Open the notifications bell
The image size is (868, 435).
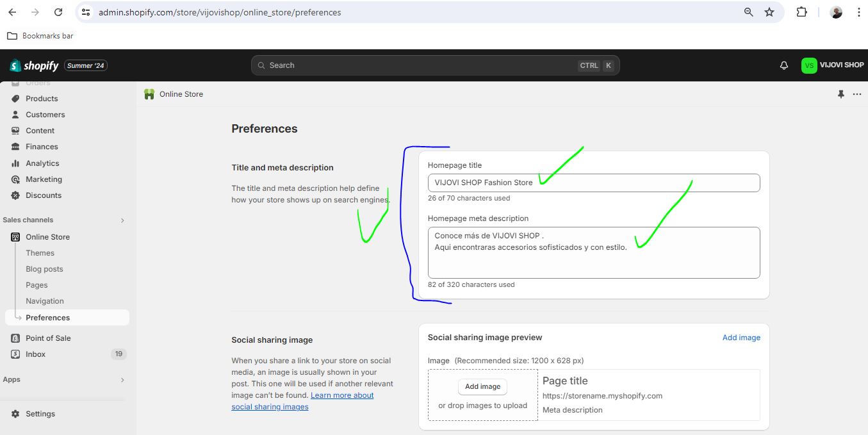click(784, 65)
